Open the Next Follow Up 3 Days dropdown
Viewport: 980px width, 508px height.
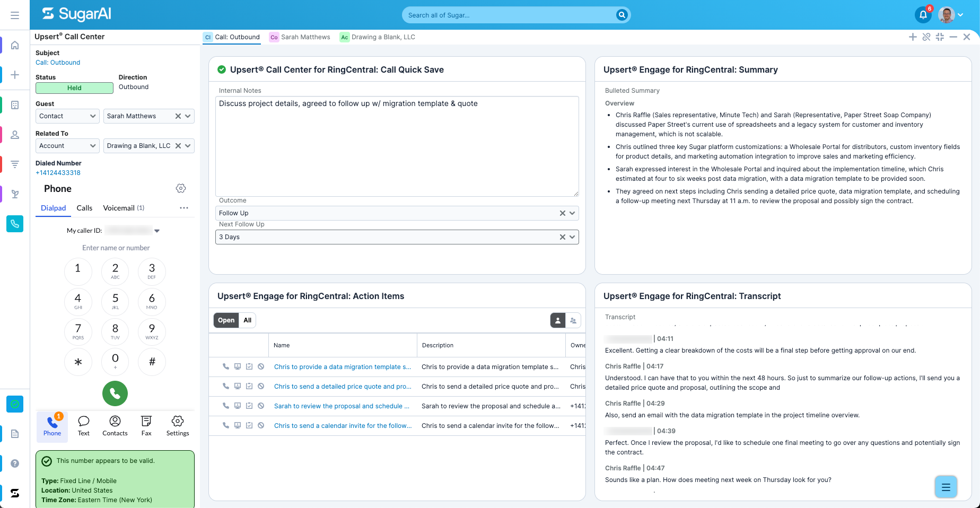click(397, 237)
